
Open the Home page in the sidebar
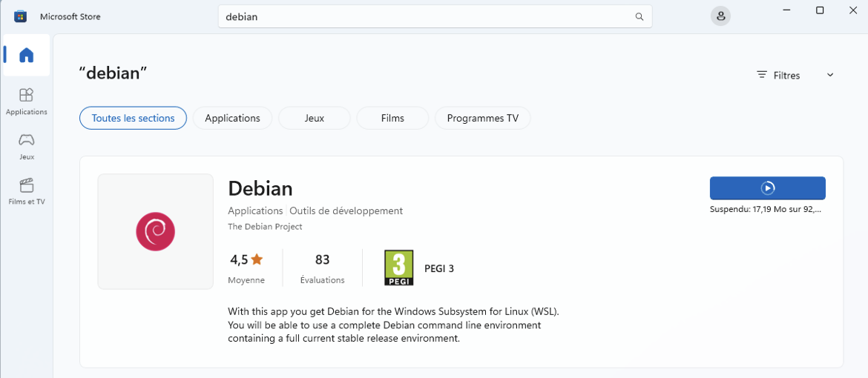click(x=27, y=55)
